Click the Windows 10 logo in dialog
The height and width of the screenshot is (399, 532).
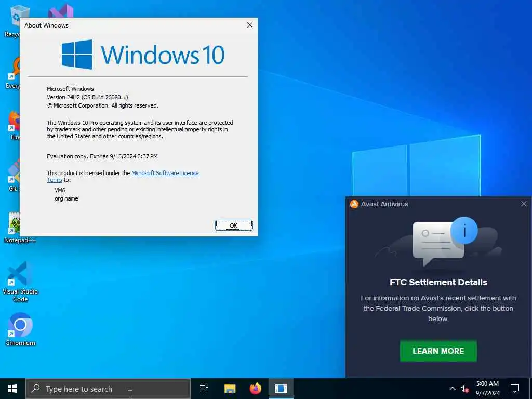pyautogui.click(x=143, y=54)
